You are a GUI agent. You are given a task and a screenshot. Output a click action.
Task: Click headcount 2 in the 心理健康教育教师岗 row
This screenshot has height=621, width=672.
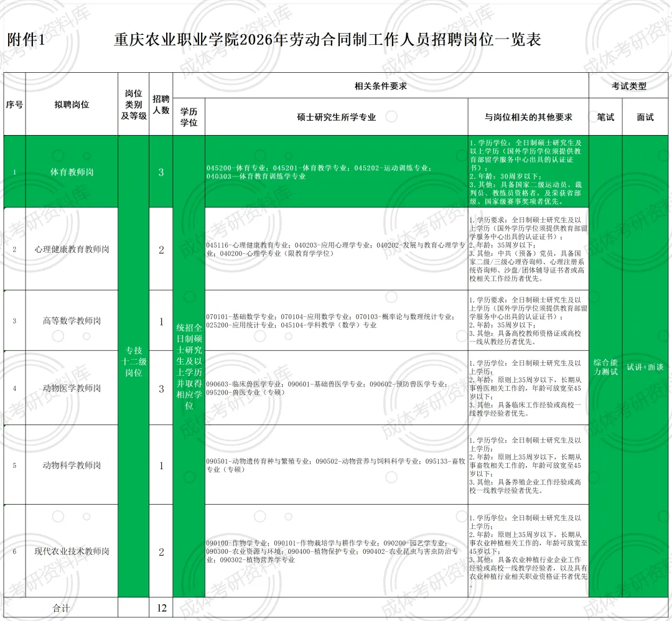point(161,250)
